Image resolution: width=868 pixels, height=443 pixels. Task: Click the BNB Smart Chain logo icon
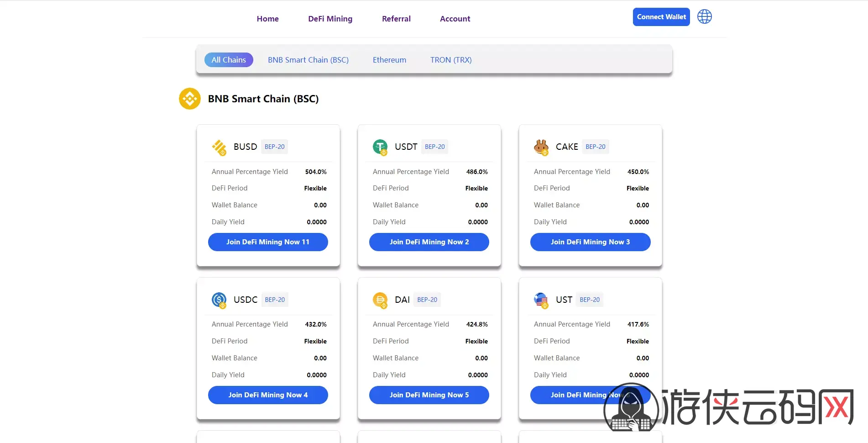pos(190,99)
